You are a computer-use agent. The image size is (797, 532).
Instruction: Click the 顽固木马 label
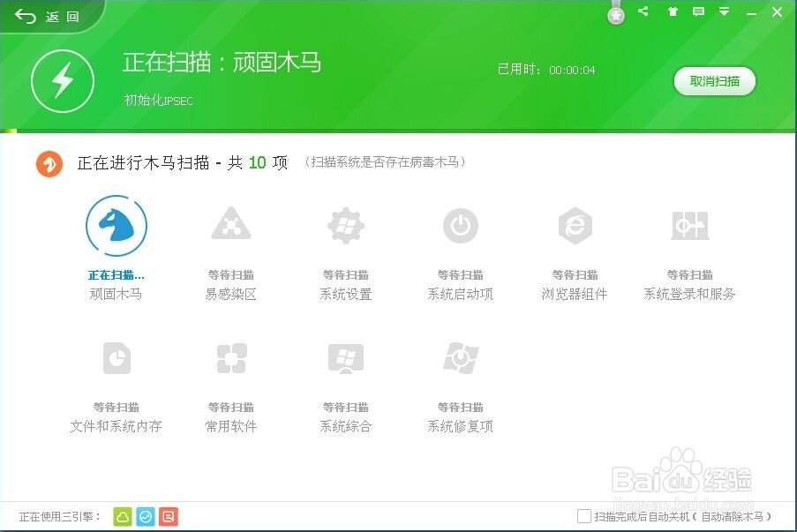[x=116, y=294]
